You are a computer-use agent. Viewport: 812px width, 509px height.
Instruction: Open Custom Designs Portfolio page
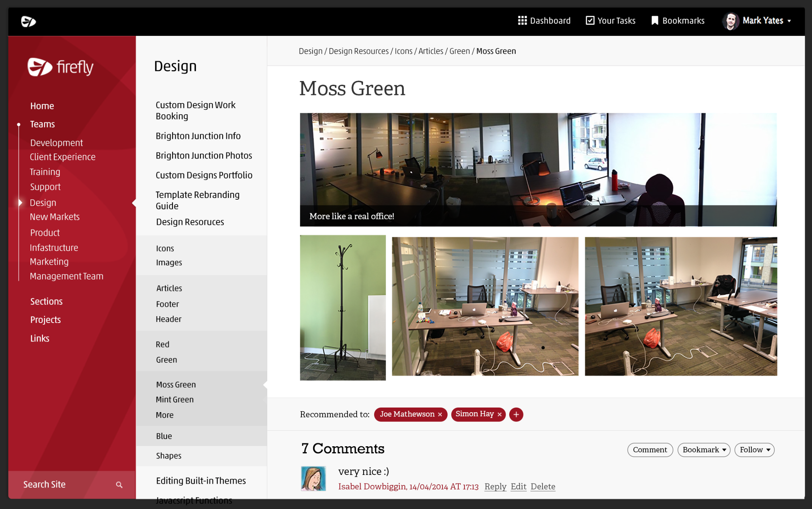tap(204, 175)
